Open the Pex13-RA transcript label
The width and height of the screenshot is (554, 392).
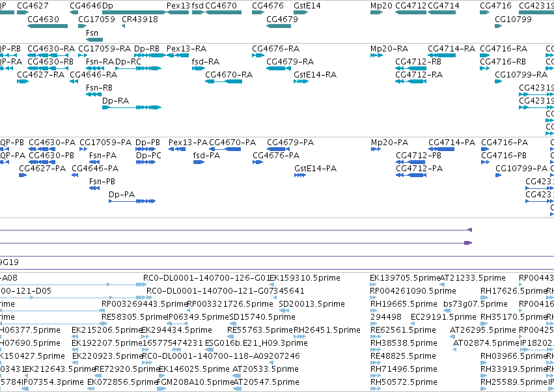pyautogui.click(x=187, y=48)
